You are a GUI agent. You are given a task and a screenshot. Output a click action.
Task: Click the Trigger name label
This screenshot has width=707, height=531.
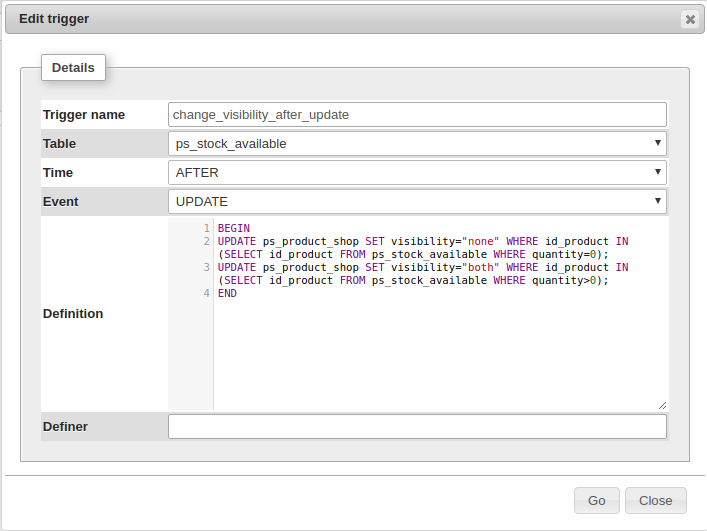pos(84,115)
